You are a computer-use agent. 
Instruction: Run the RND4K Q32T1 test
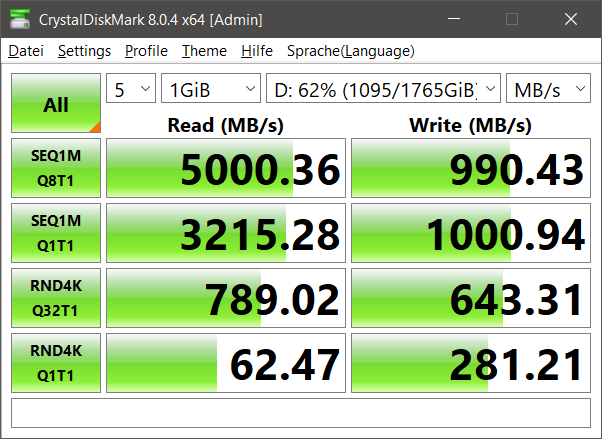[56, 298]
